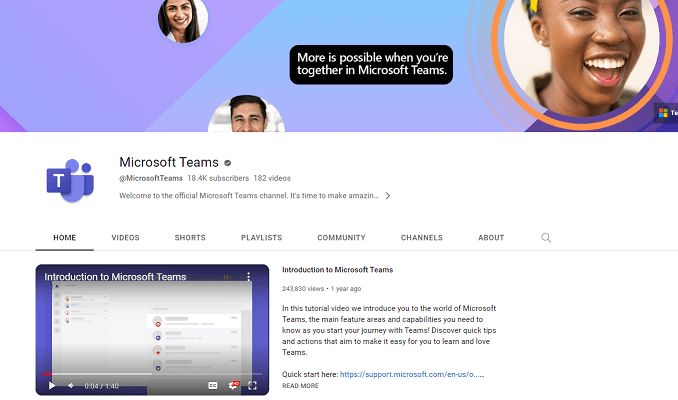Click the channel banner image

tap(339, 66)
